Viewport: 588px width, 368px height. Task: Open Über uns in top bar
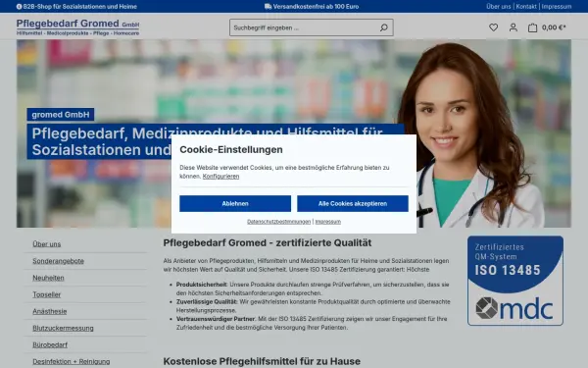pos(499,7)
